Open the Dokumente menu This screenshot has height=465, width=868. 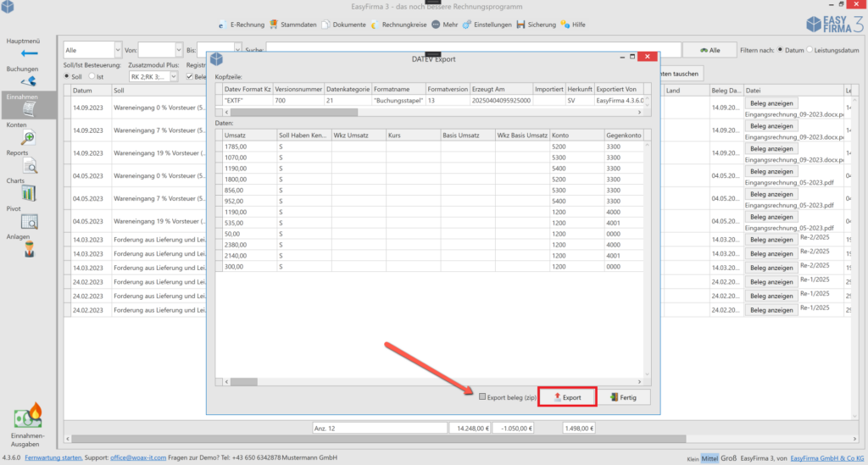348,25
